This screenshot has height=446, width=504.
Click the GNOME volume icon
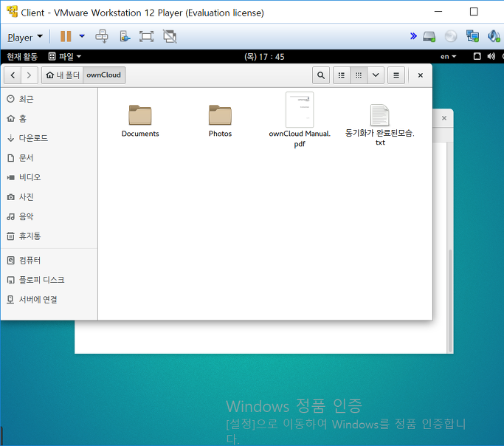[491, 57]
